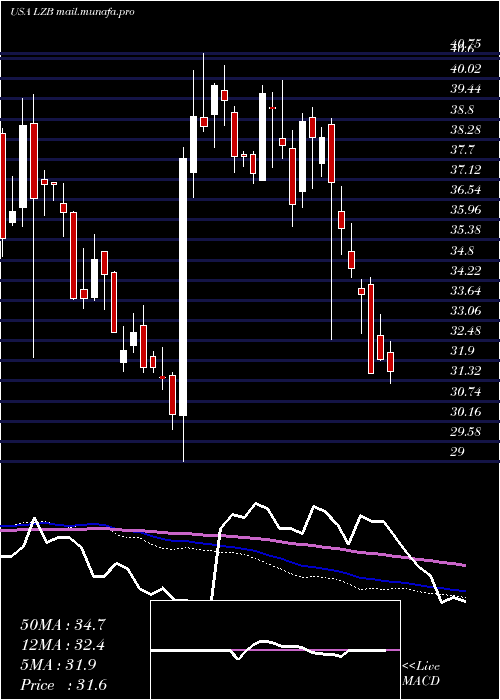500x700 pixels.
Task: Click the 40.02 price axis label
Action: tap(466, 69)
